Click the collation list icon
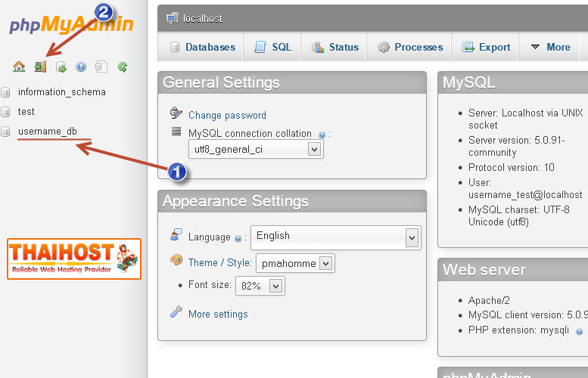The height and width of the screenshot is (378, 588). (176, 131)
